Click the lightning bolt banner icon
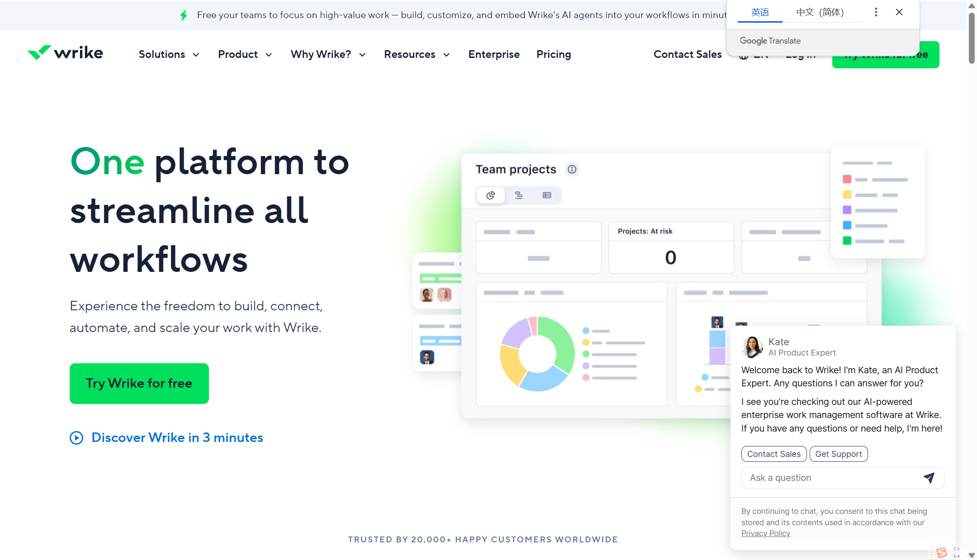Screen dimensions: 977x560 tap(184, 15)
